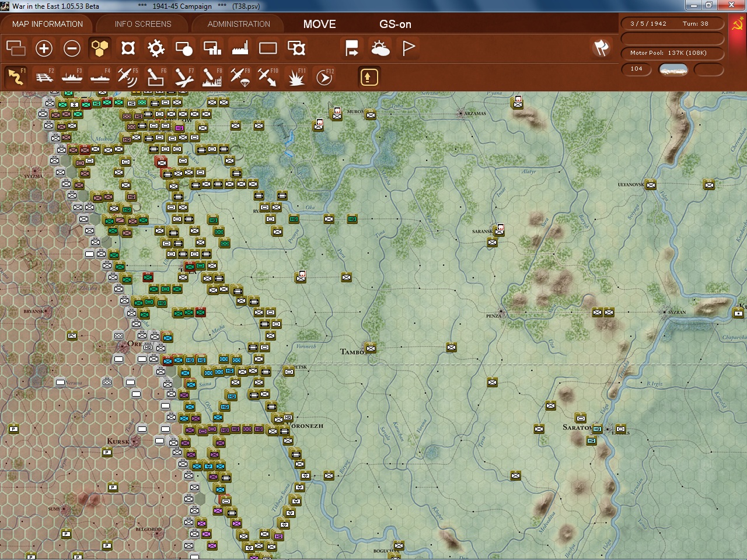The width and height of the screenshot is (747, 560).
Task: Click the Syzran city label
Action: 677,312
